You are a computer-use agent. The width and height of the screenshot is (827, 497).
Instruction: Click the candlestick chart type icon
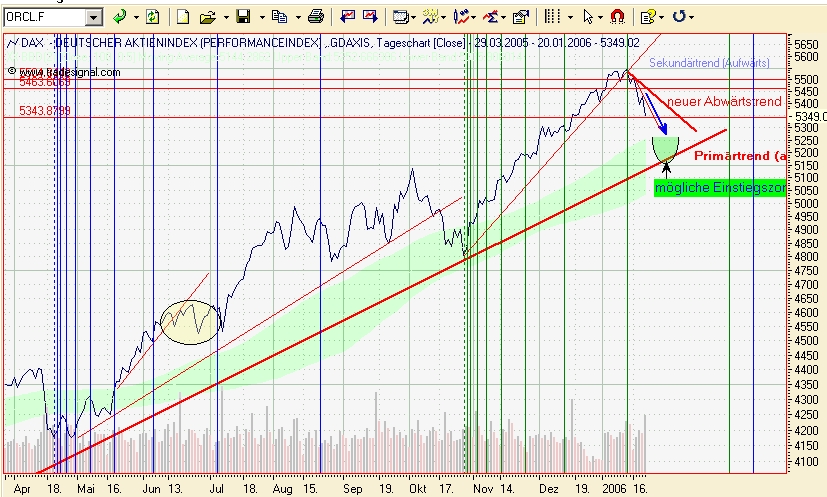pyautogui.click(x=461, y=17)
